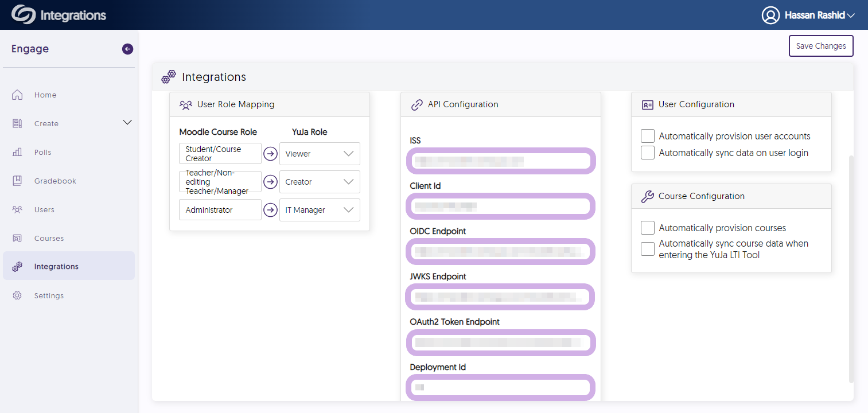Click the YuJa Role column header

(310, 132)
